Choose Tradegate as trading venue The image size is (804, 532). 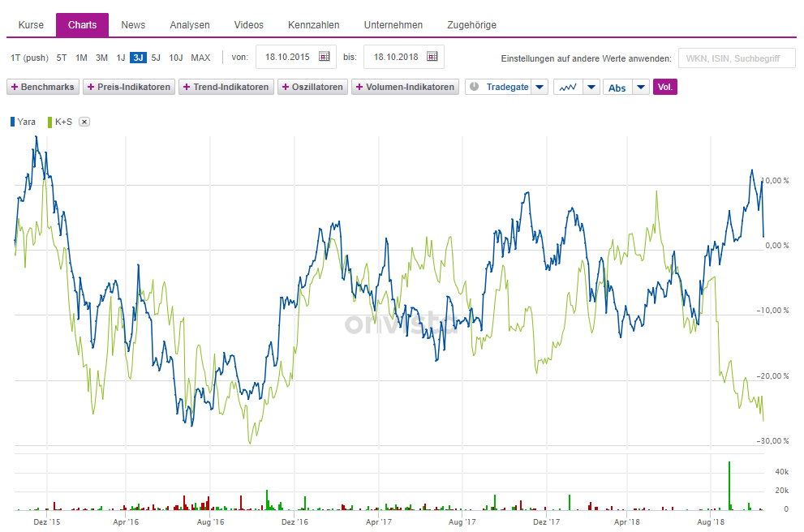click(x=507, y=87)
